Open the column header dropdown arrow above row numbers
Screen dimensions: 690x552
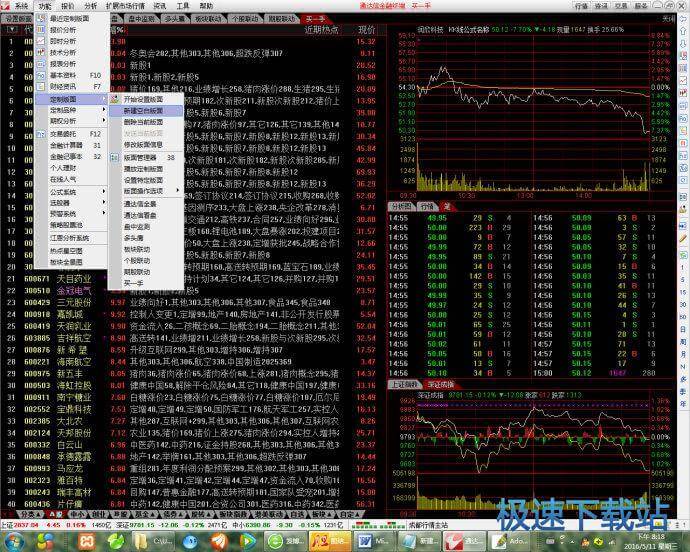(x=11, y=29)
